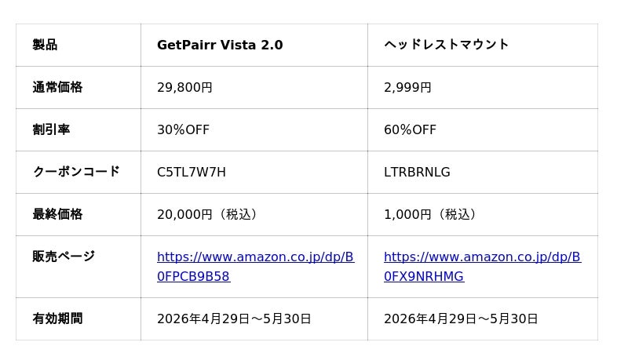The image size is (628, 364).
Task: Click the 2,999円 price cell
Action: point(407,88)
